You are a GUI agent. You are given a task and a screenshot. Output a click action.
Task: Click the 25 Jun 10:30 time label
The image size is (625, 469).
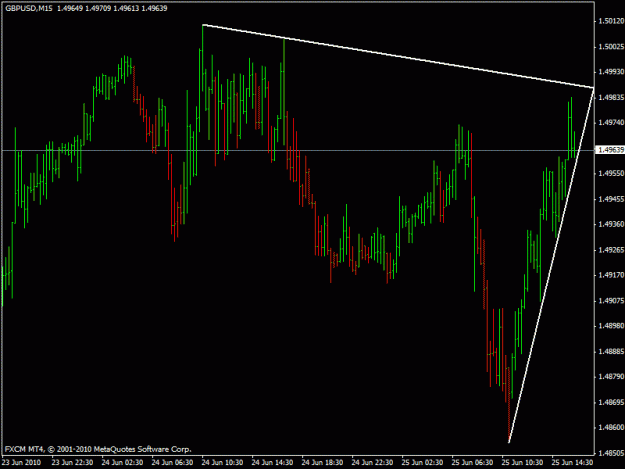522,463
